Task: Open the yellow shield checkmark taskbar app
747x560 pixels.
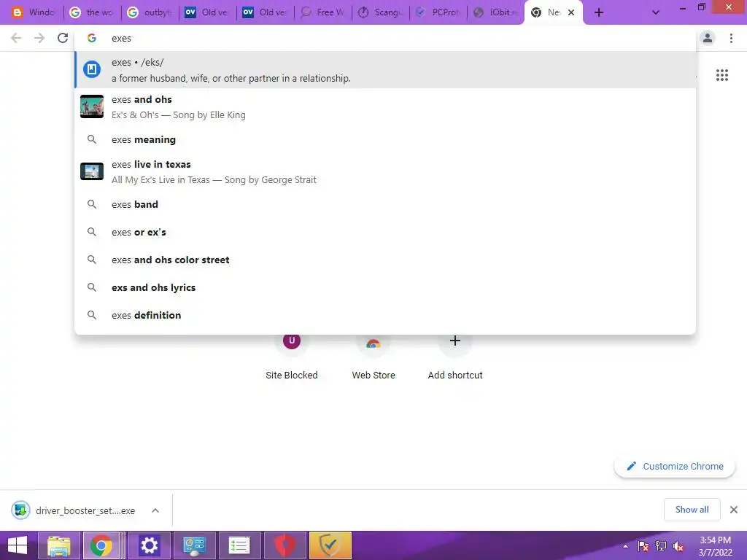Action: [x=330, y=545]
